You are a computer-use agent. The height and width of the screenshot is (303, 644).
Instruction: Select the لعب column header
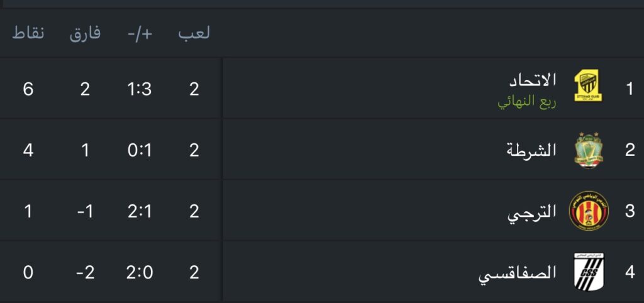click(x=194, y=33)
